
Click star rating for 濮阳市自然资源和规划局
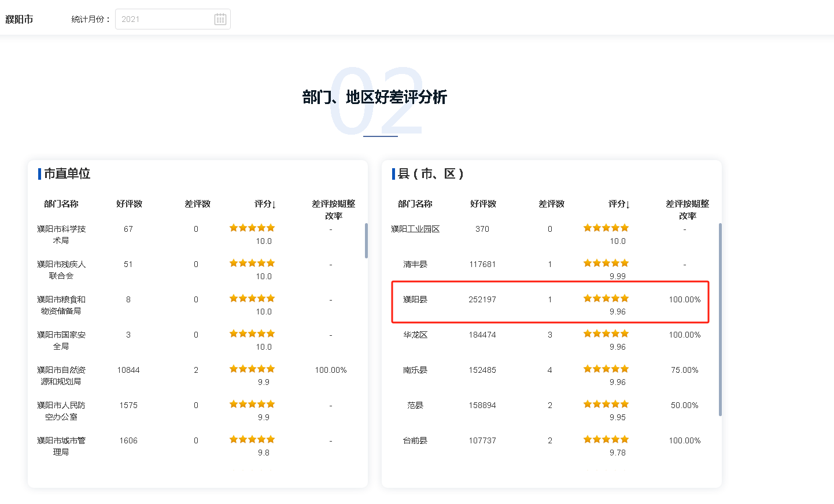click(x=252, y=369)
